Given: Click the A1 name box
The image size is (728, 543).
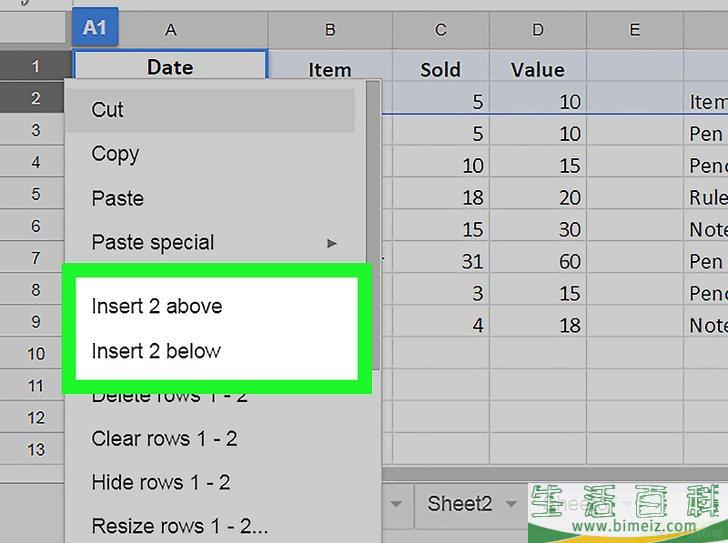Looking at the screenshot, I should [94, 28].
